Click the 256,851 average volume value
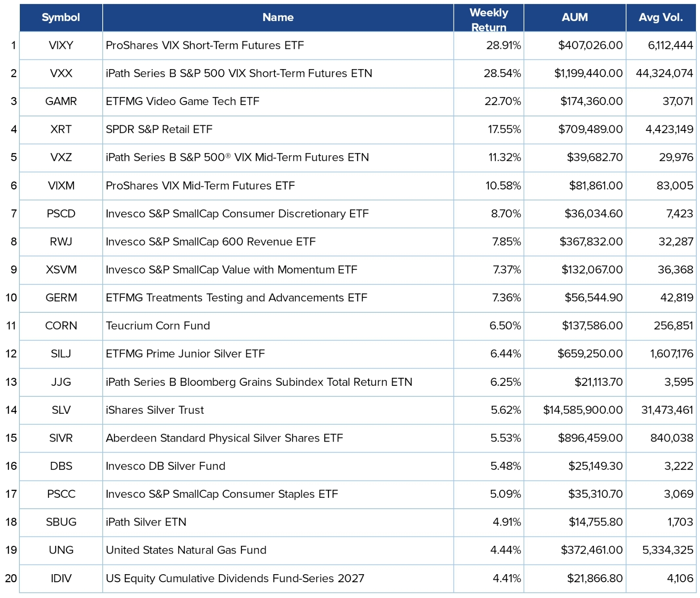The width and height of the screenshot is (700, 598). [674, 326]
